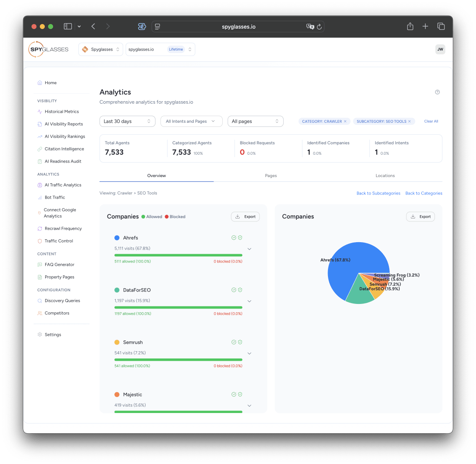Click the AI Traffic Analytics brain icon
The image size is (476, 464).
[x=40, y=185]
